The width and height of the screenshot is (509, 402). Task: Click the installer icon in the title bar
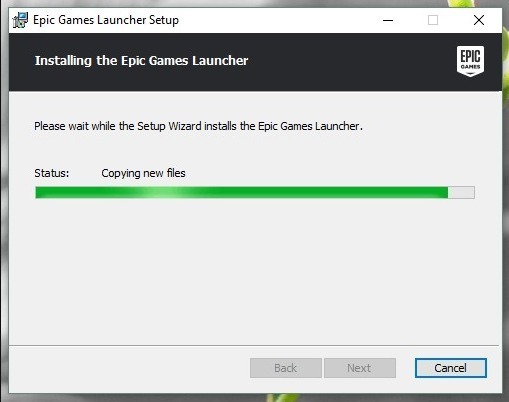pos(20,20)
